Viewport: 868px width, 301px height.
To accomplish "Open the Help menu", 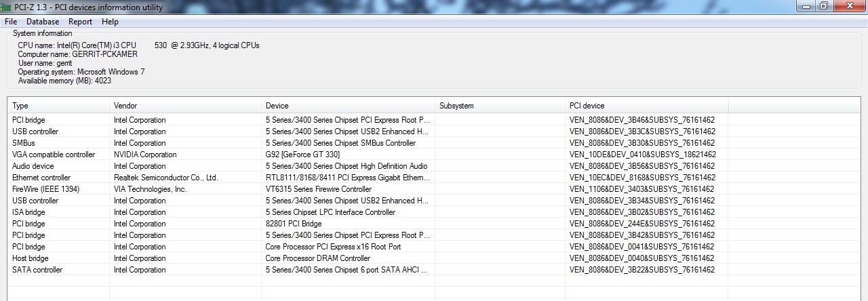I will 110,22.
